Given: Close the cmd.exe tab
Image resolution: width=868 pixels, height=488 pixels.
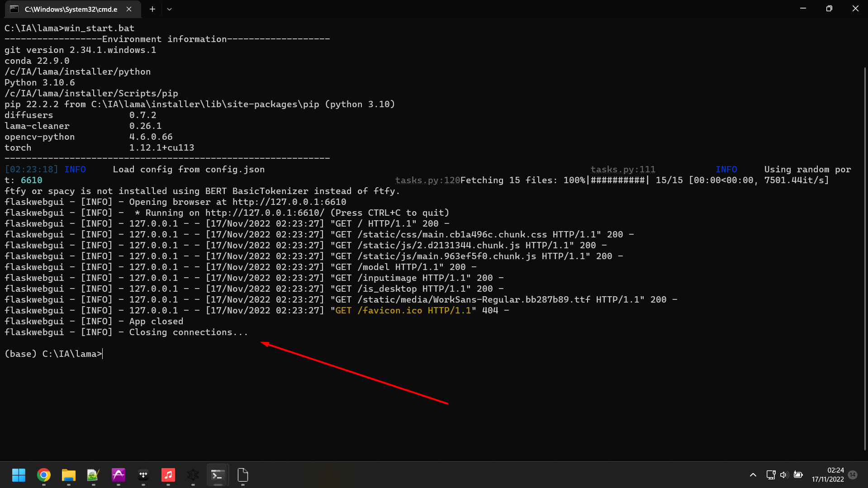Looking at the screenshot, I should point(128,9).
